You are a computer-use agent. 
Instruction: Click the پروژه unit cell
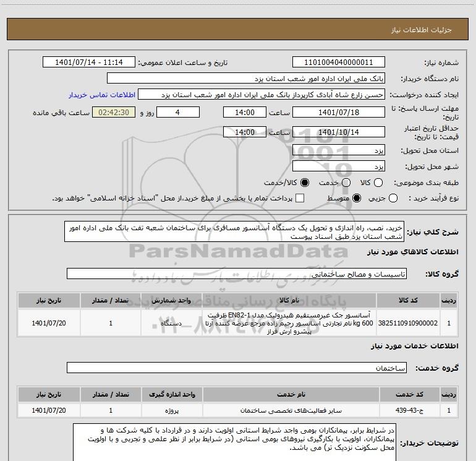pyautogui.click(x=172, y=410)
